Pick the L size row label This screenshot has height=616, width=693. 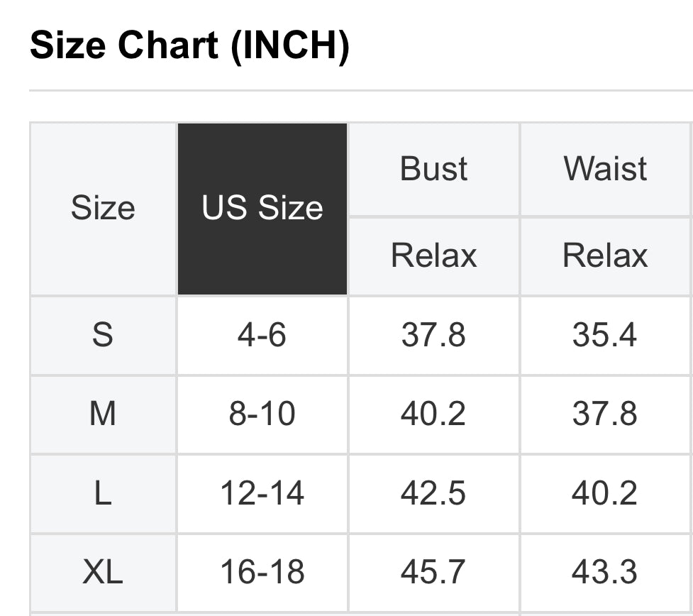pos(103,493)
